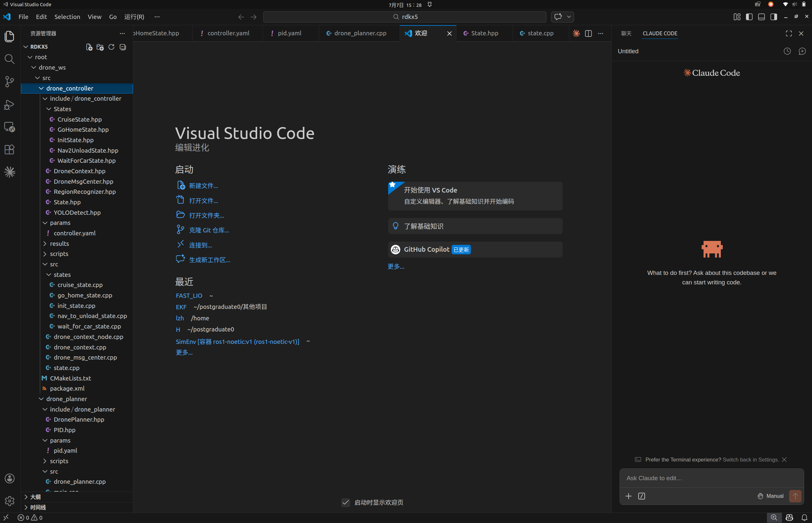The height and width of the screenshot is (523, 812).
Task: Open the Copilot dropdown arrow in title bar
Action: [x=569, y=17]
